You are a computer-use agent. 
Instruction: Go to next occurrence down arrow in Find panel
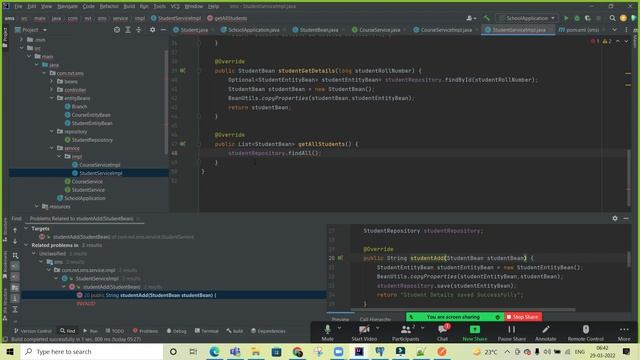click(15, 242)
